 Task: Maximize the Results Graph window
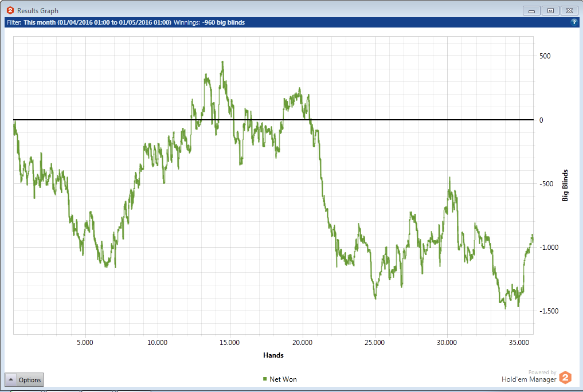click(x=551, y=11)
